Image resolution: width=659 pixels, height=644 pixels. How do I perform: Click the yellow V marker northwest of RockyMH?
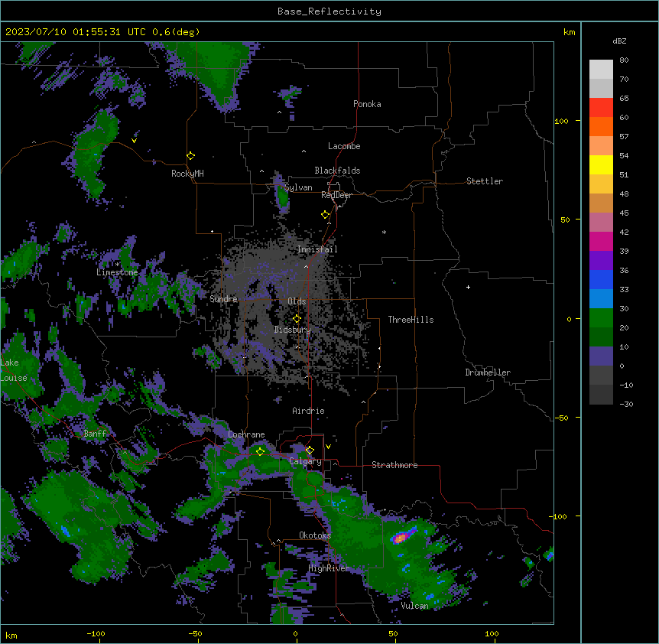(134, 141)
